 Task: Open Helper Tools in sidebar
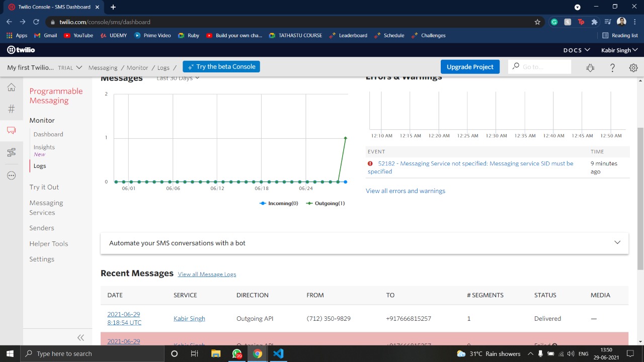click(49, 243)
